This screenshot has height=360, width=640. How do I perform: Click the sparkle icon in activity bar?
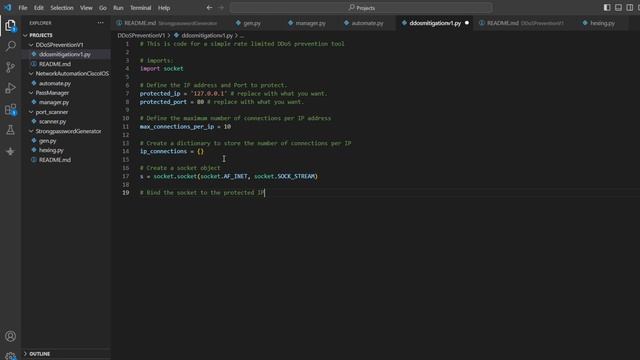10,151
